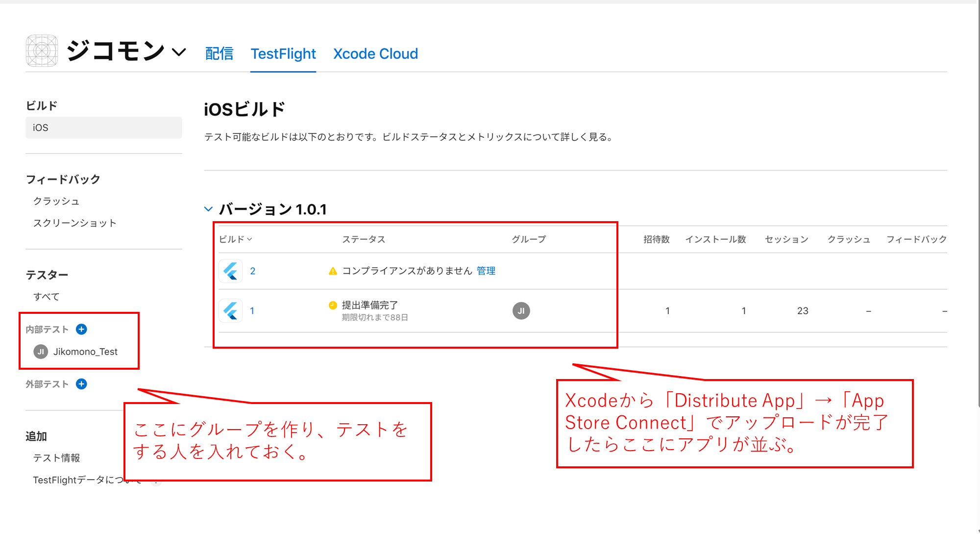Collapse the バージョン 1.0.1 section
This screenshot has height=534, width=980.
pyautogui.click(x=208, y=209)
